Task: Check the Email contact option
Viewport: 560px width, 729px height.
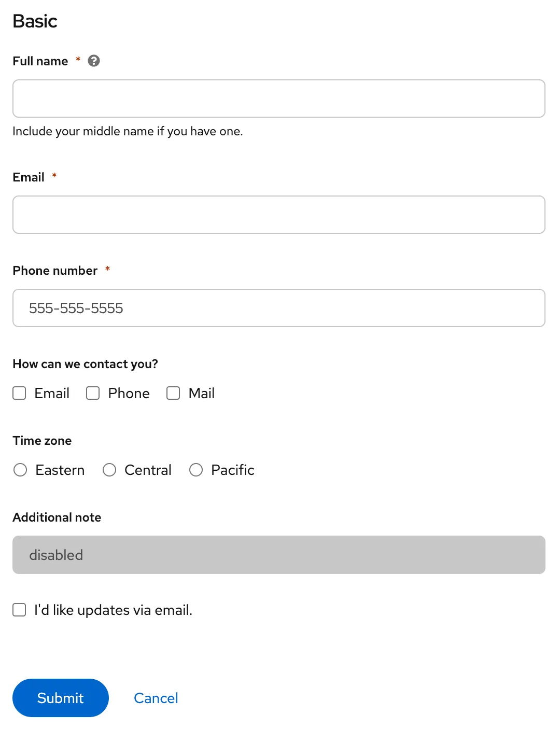Action: 20,394
